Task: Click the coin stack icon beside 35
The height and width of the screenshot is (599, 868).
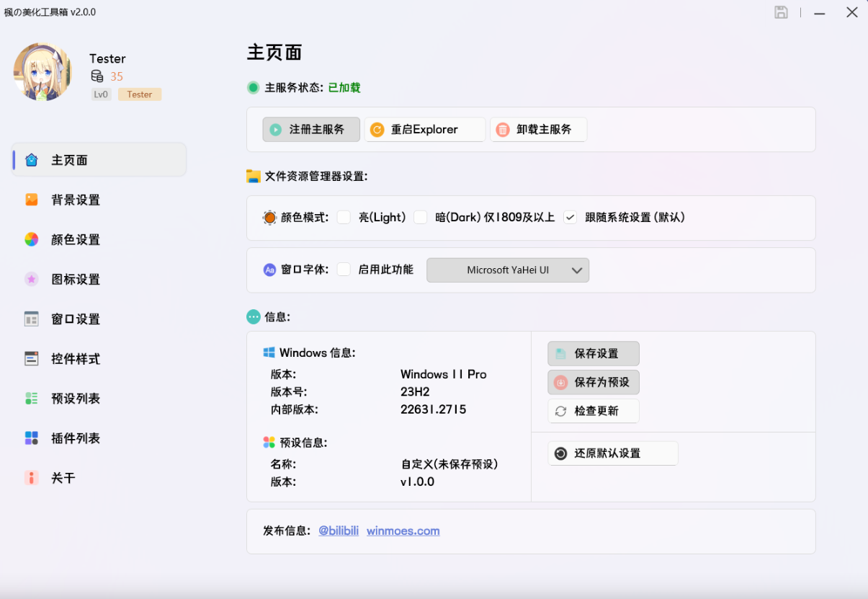Action: tap(97, 76)
